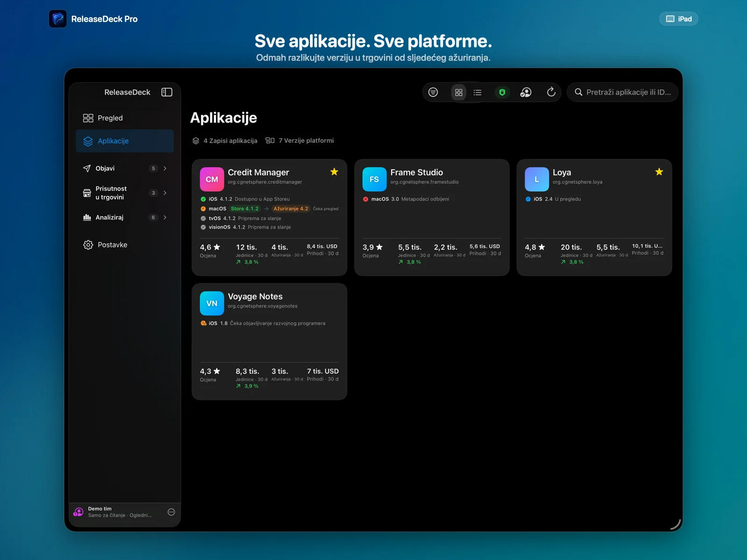Click the Aplikacije layers icon in sidebar
The image size is (747, 560).
point(88,141)
